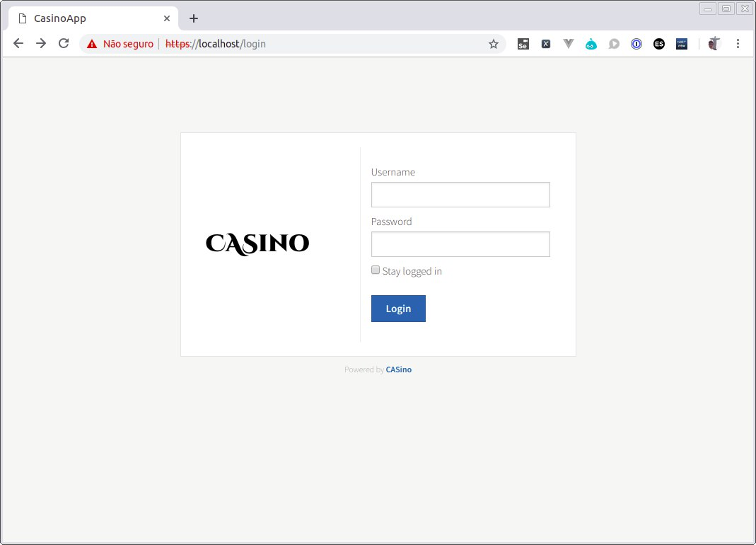Viewport: 756px width, 545px height.
Task: Open the user profile avatar
Action: coord(714,44)
